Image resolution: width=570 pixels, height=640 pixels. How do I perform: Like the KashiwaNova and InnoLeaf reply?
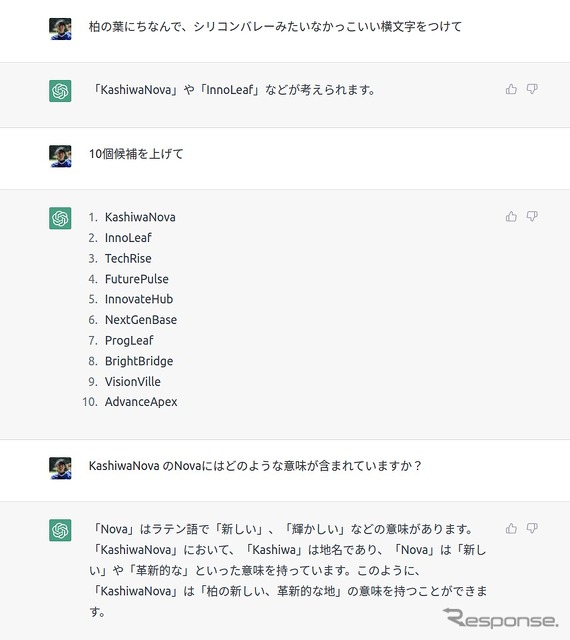(x=511, y=89)
